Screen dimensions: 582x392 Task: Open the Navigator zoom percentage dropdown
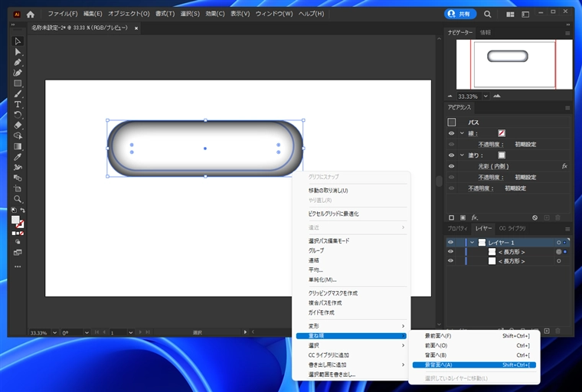click(x=486, y=96)
